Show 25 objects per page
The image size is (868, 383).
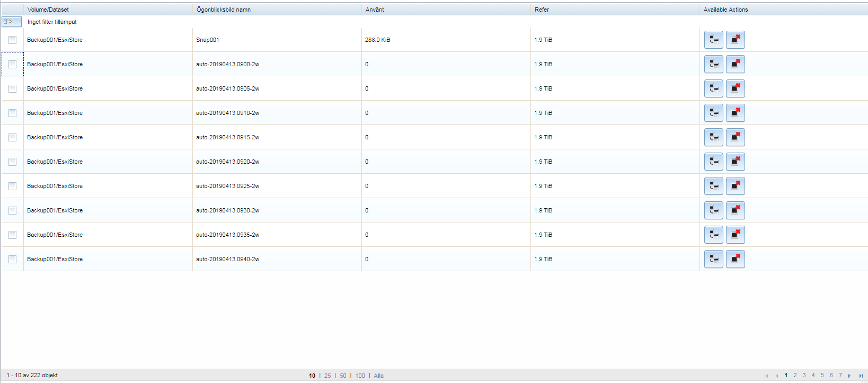[x=327, y=376]
